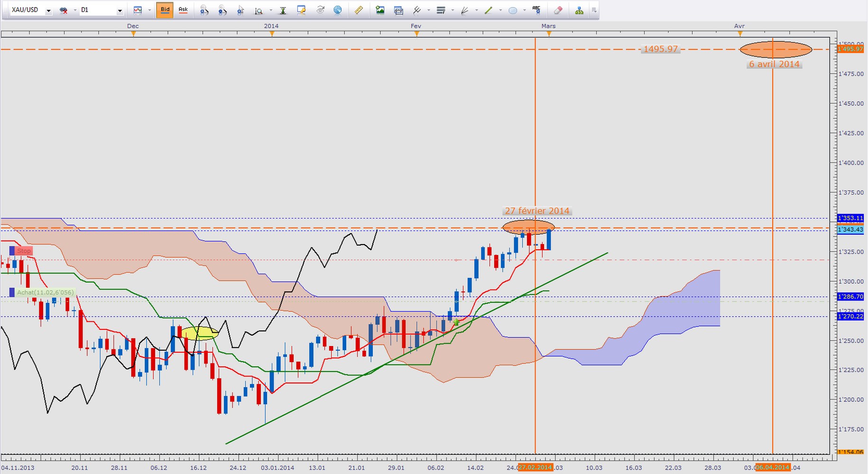This screenshot has width=868, height=474.
Task: Open the D1 timeframe dropdown
Action: (120, 10)
